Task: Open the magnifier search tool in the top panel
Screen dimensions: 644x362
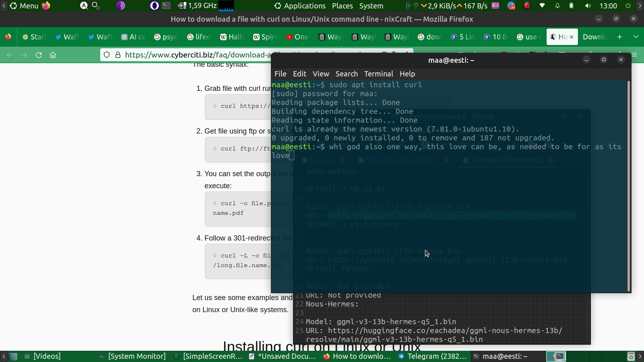Action: point(84,6)
